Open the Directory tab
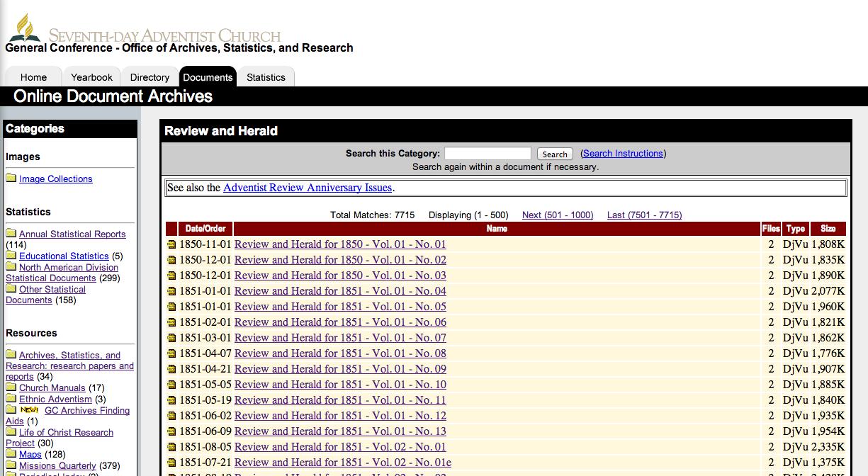The height and width of the screenshot is (476, 868). [150, 77]
